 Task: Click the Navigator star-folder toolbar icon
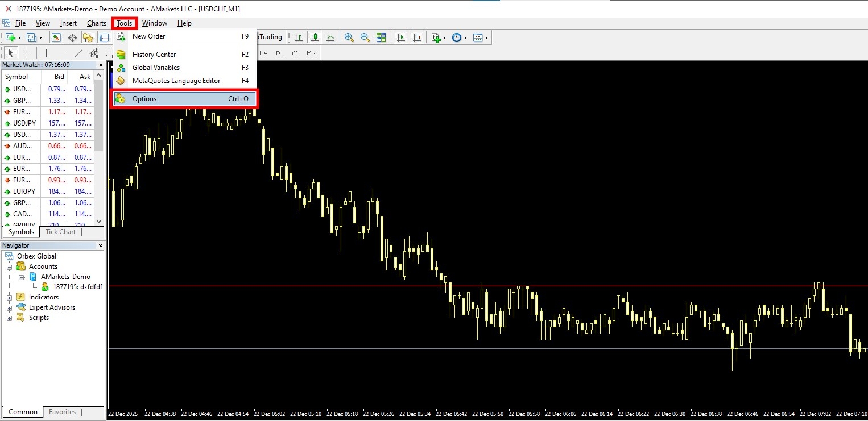[x=88, y=37]
